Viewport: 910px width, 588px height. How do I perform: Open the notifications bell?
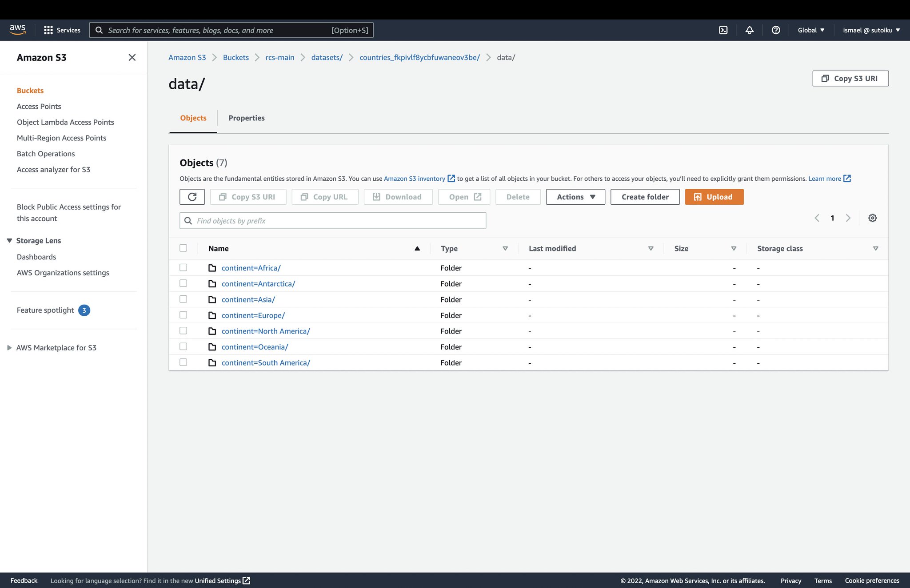coord(750,30)
